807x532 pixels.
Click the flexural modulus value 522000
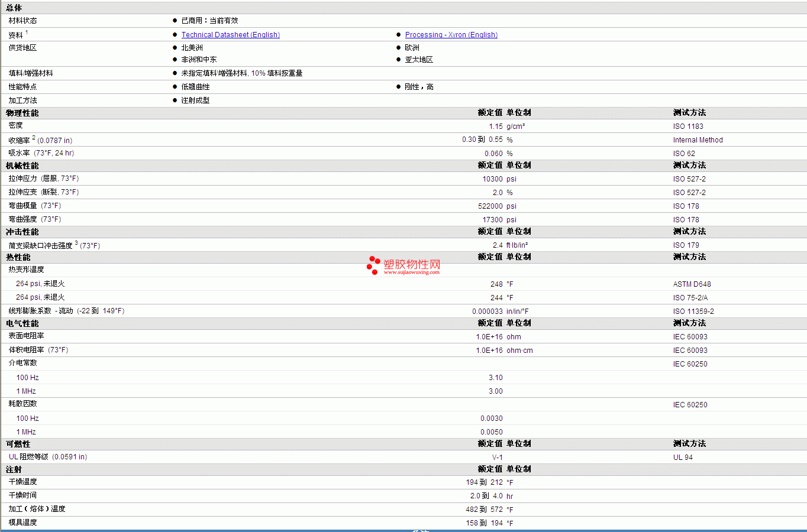[490, 206]
